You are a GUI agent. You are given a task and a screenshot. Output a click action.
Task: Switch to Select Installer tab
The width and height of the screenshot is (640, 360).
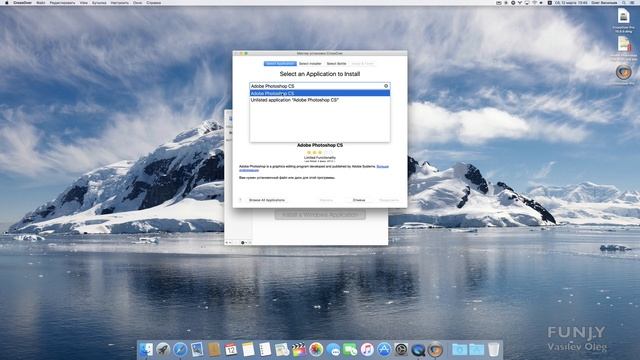tap(310, 64)
